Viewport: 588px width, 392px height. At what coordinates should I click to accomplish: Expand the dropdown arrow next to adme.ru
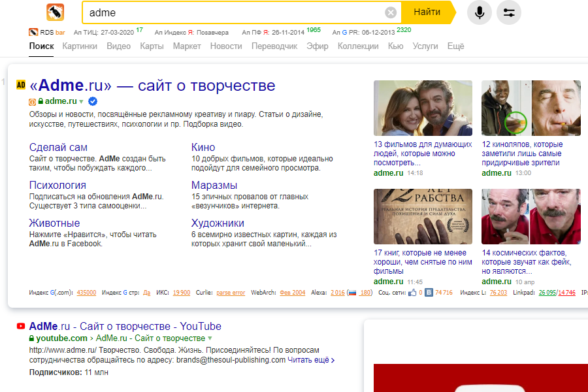click(81, 102)
